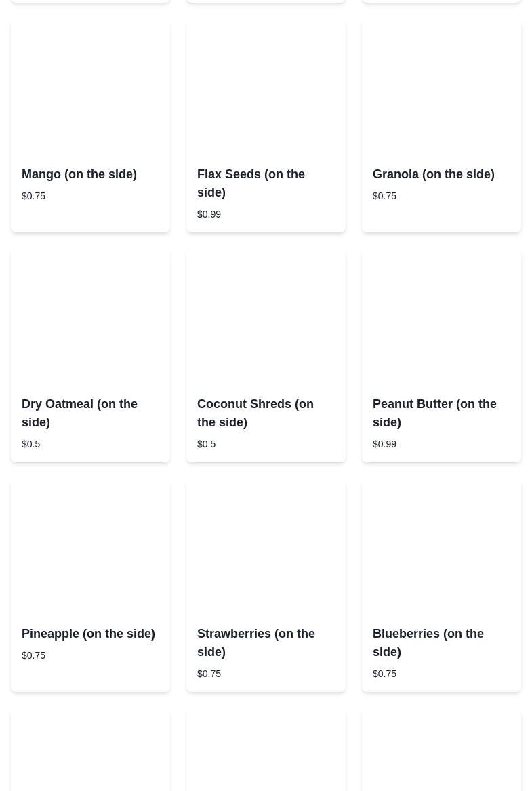Click the Flax Seeds card image area
This screenshot has width=532, height=791.
(x=266, y=88)
